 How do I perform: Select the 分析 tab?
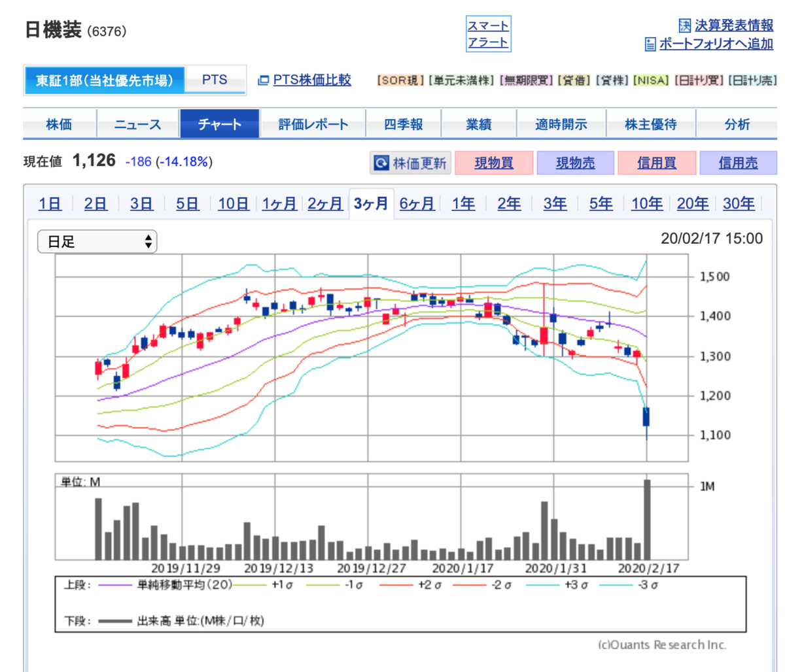pos(737,124)
